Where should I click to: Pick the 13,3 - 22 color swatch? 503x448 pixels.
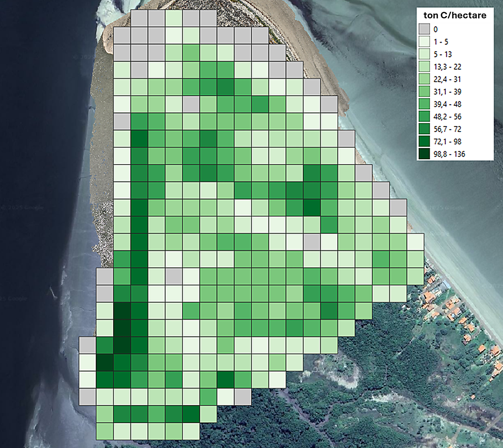click(424, 67)
